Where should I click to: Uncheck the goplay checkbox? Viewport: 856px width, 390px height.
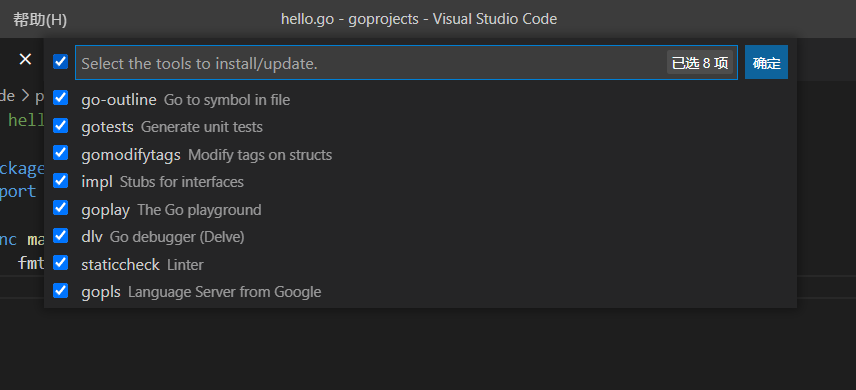(61, 208)
